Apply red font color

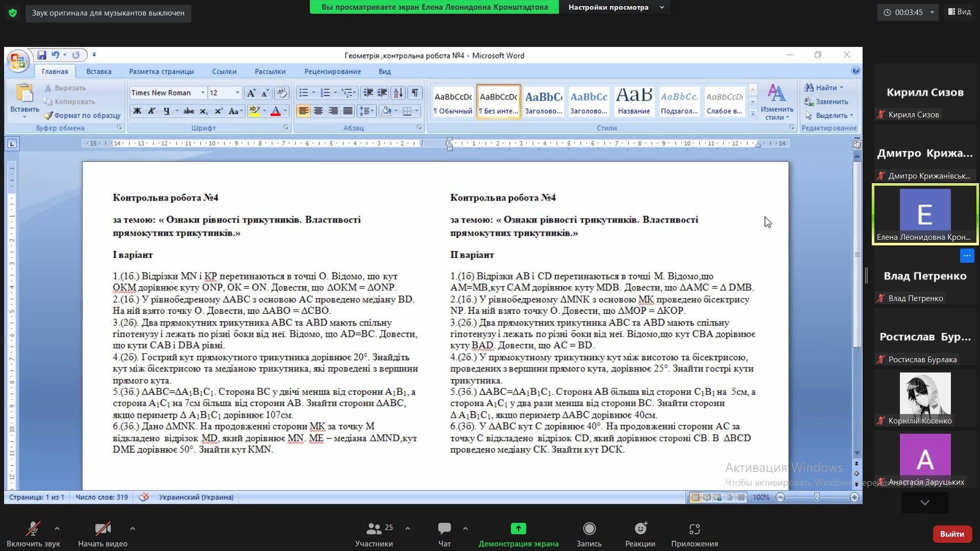[x=276, y=111]
